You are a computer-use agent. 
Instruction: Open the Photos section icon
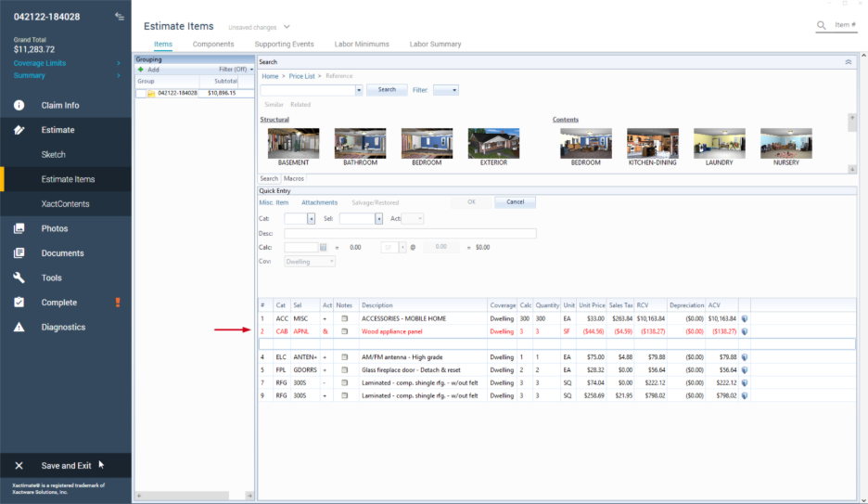tap(19, 228)
